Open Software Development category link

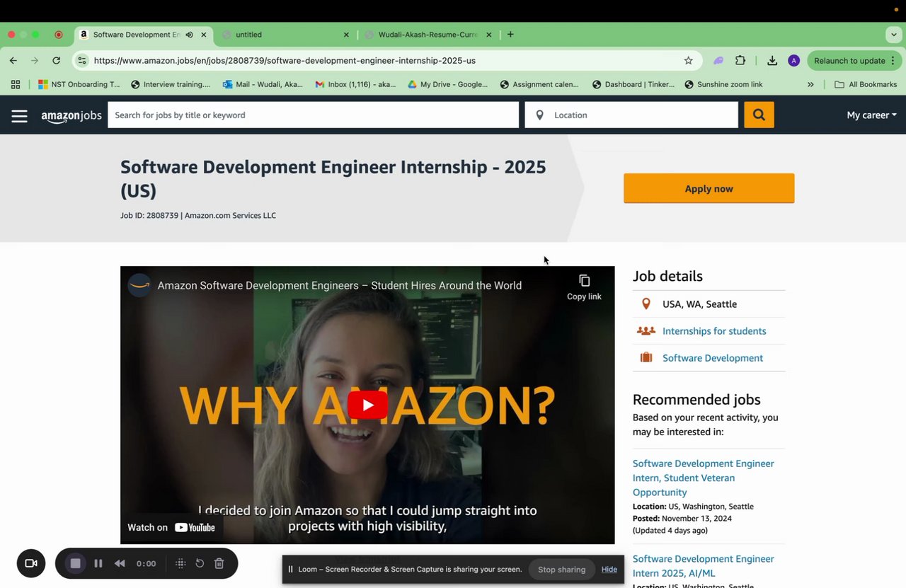(x=713, y=358)
